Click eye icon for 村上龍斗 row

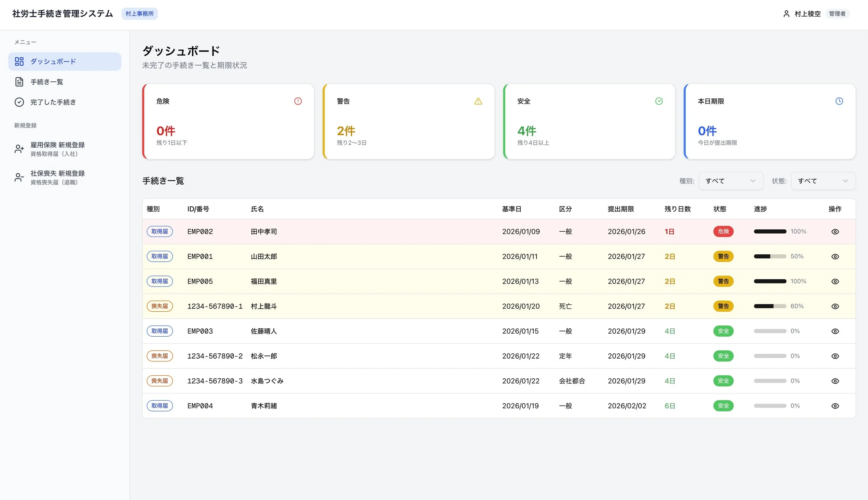835,306
